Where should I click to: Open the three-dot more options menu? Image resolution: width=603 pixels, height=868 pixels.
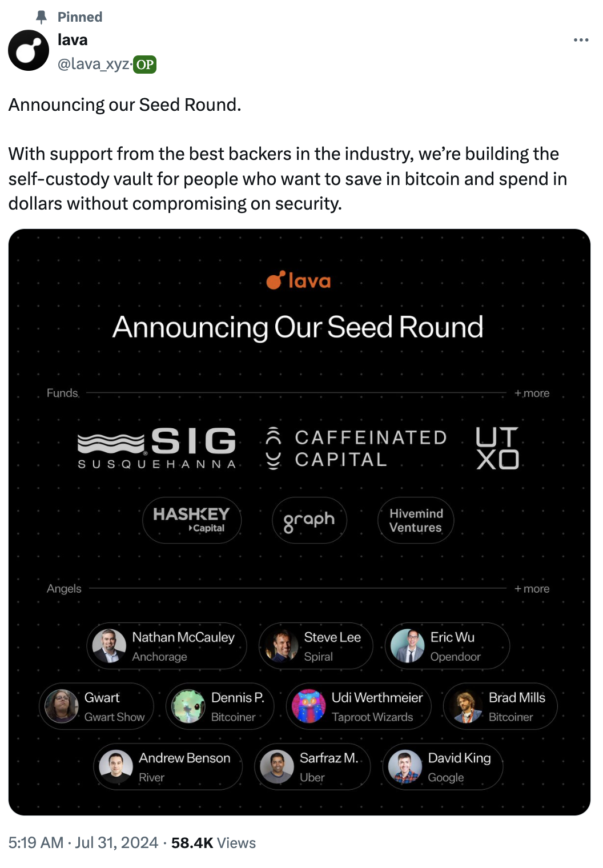coord(581,40)
